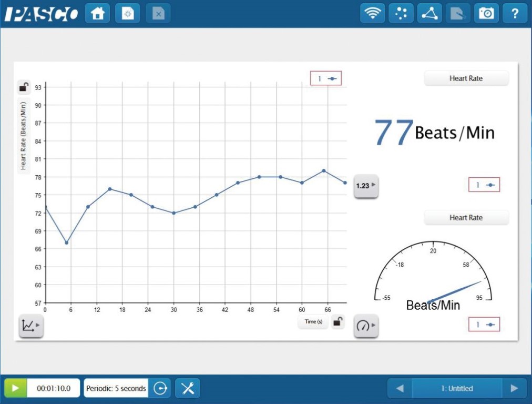
Task: Start recording with the green play button
Action: point(16,389)
